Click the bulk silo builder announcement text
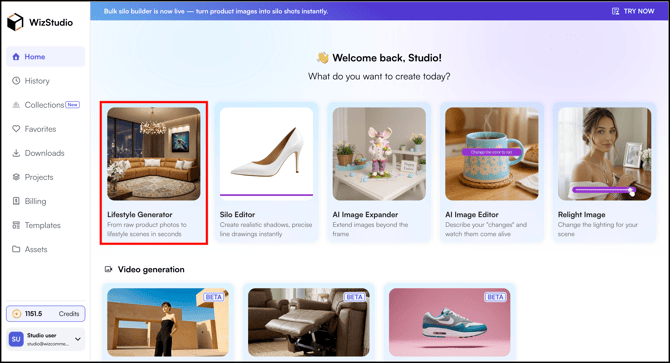The image size is (670, 363). [x=216, y=11]
